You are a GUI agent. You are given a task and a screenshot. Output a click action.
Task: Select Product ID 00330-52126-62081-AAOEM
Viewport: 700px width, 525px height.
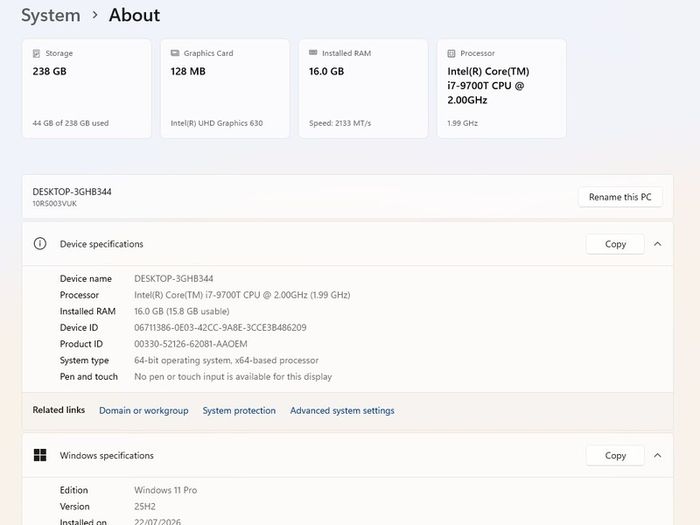191,344
